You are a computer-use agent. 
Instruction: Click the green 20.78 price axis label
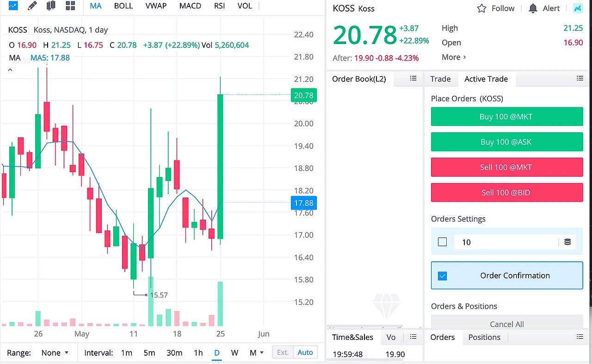point(303,95)
